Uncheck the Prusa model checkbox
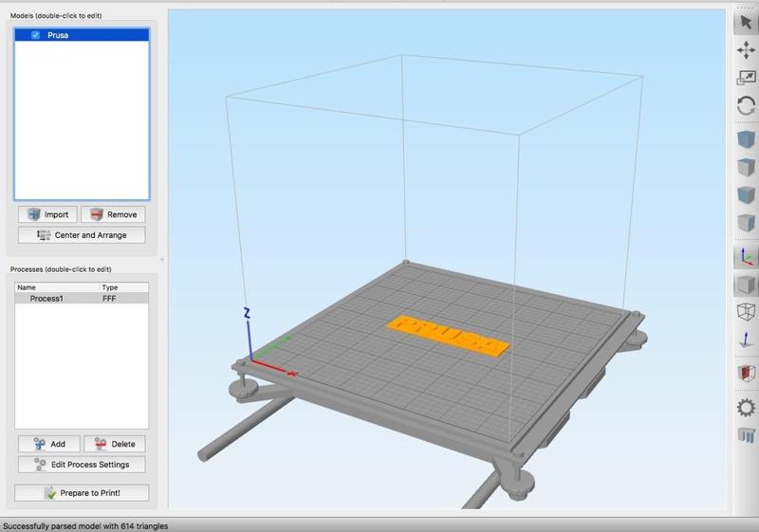The height and width of the screenshot is (532, 759). tap(35, 35)
